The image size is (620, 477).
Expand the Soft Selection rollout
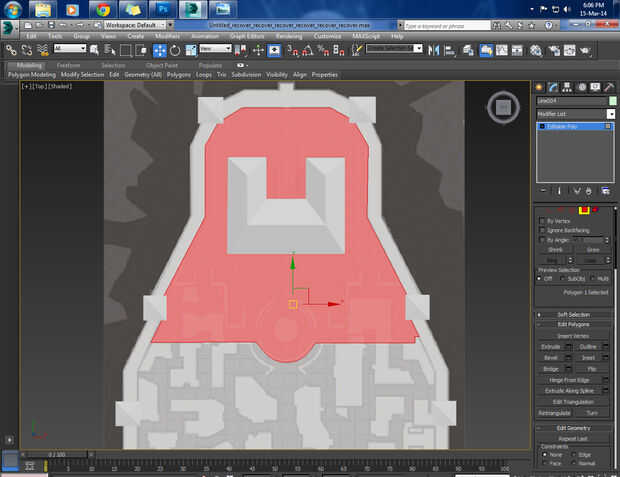[574, 314]
